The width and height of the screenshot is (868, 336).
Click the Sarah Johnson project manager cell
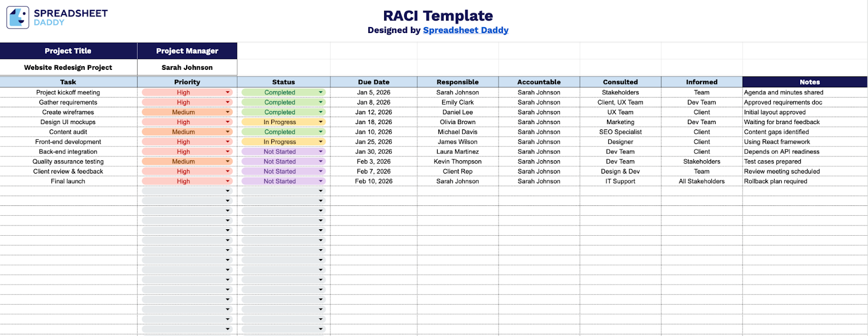click(x=187, y=68)
